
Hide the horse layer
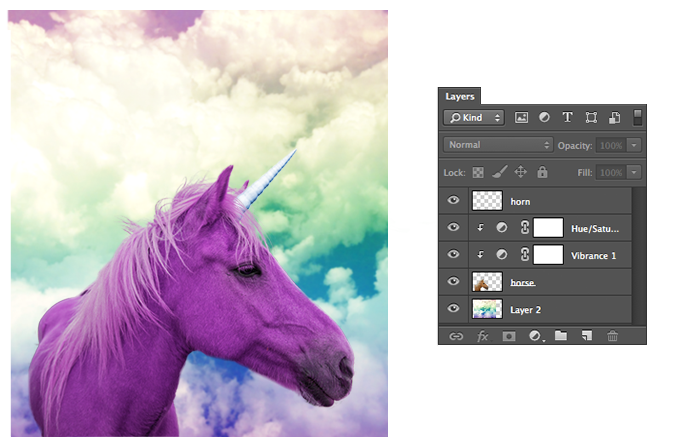click(x=453, y=282)
